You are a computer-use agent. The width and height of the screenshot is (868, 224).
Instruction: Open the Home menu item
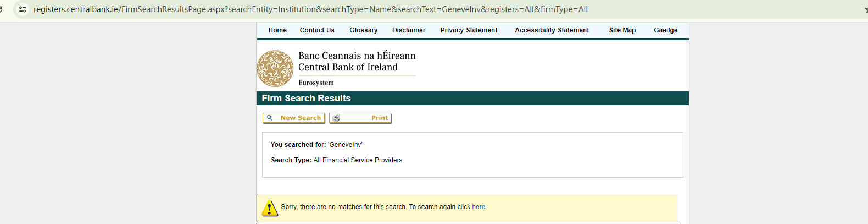277,30
